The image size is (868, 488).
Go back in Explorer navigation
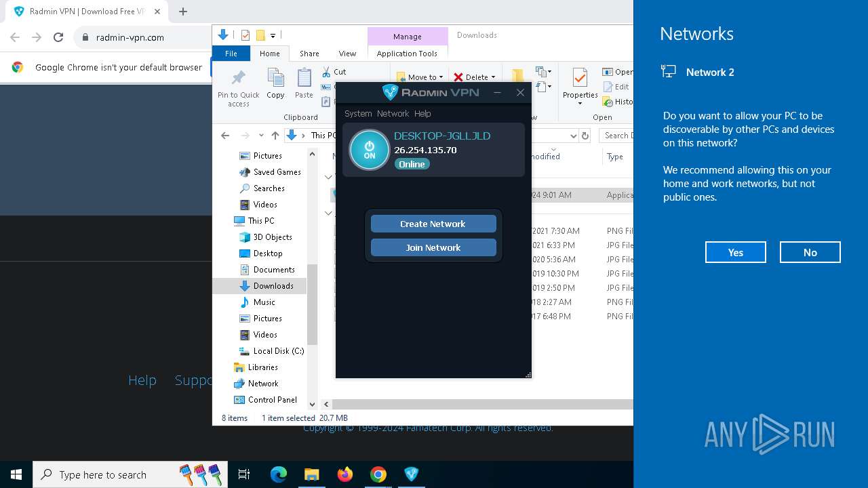click(x=225, y=136)
